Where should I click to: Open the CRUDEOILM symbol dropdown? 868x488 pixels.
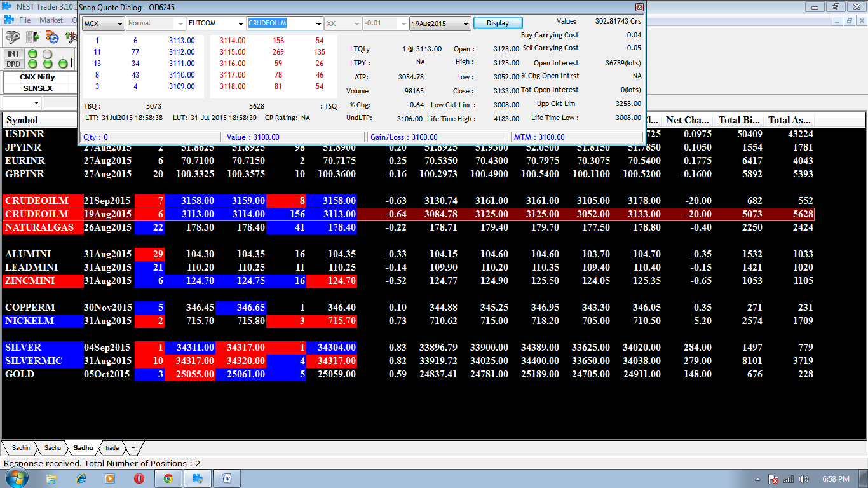coord(285,24)
